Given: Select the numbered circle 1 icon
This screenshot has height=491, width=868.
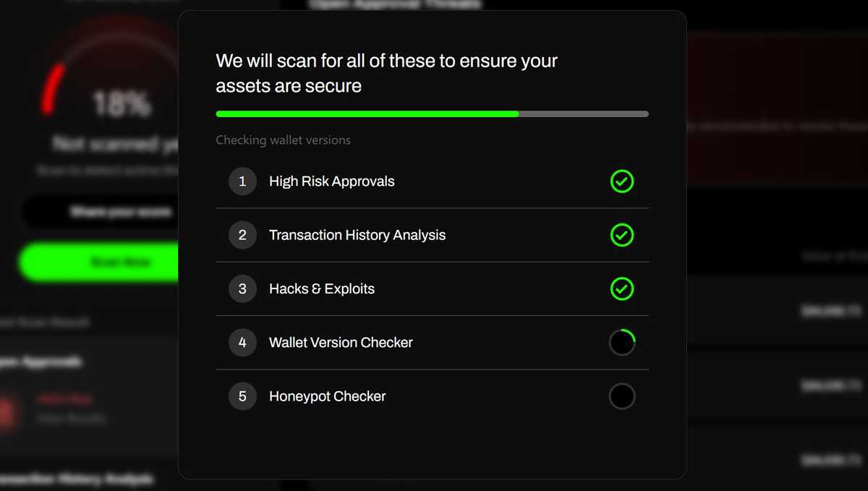Looking at the screenshot, I should coord(242,182).
